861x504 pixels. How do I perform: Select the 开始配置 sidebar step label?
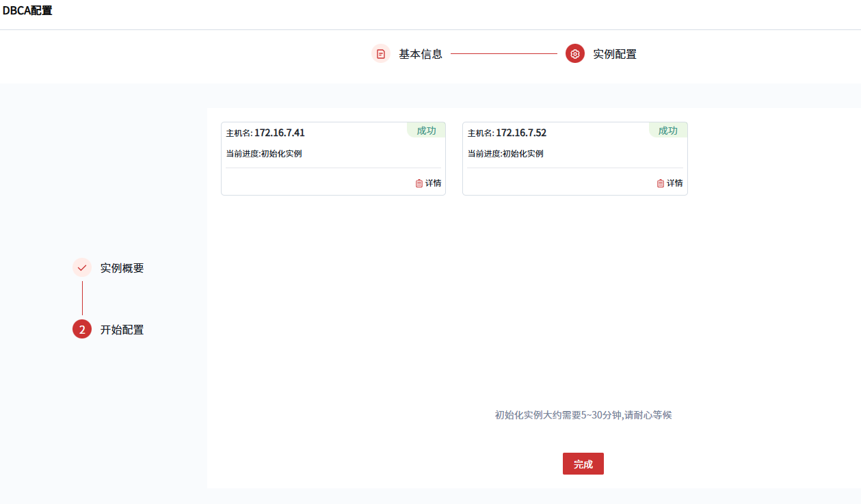click(122, 330)
